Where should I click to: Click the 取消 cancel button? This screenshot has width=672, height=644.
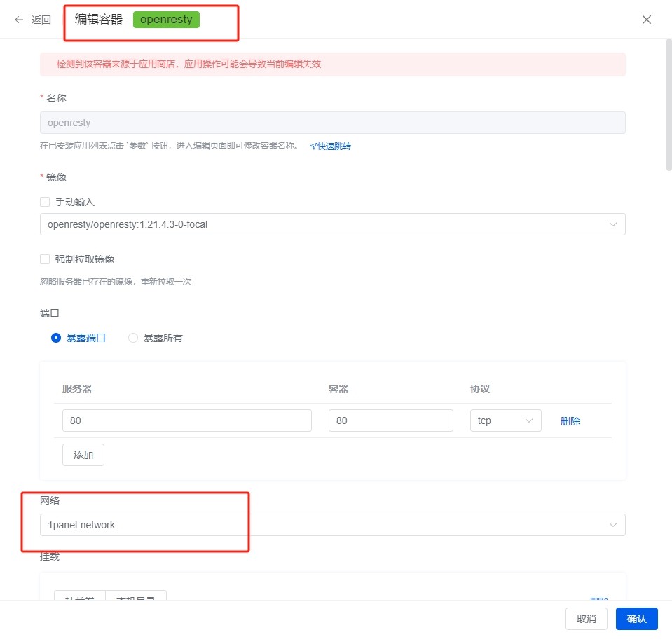[x=586, y=619]
